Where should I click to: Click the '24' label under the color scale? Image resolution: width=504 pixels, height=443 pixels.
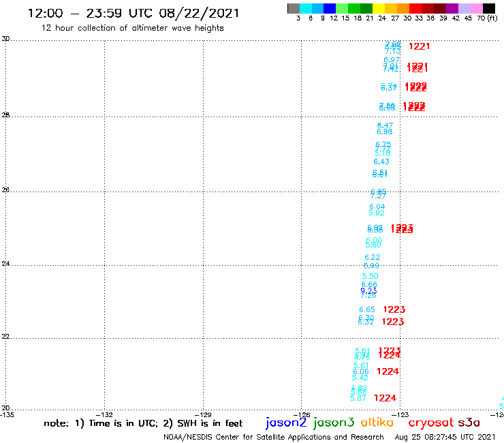[x=382, y=18]
